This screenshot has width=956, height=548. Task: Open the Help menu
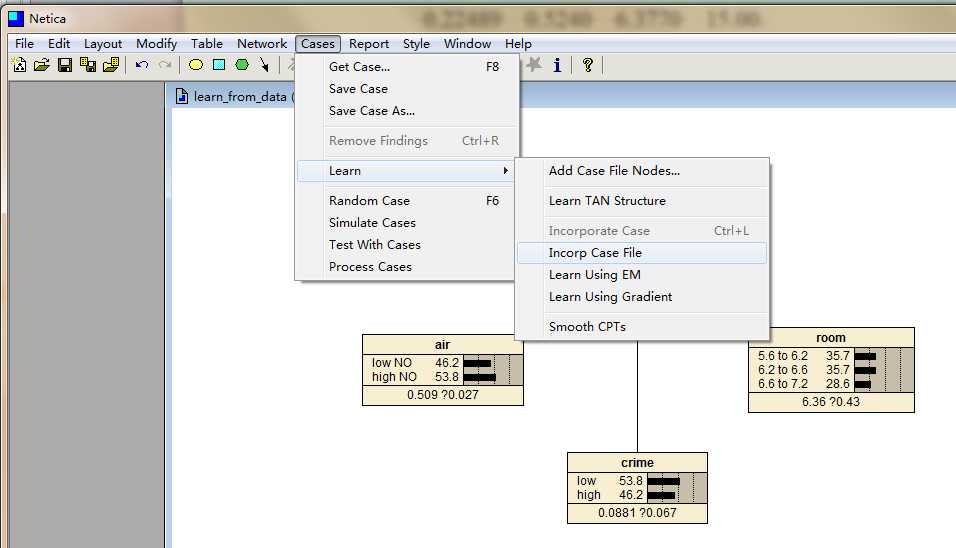pos(518,44)
